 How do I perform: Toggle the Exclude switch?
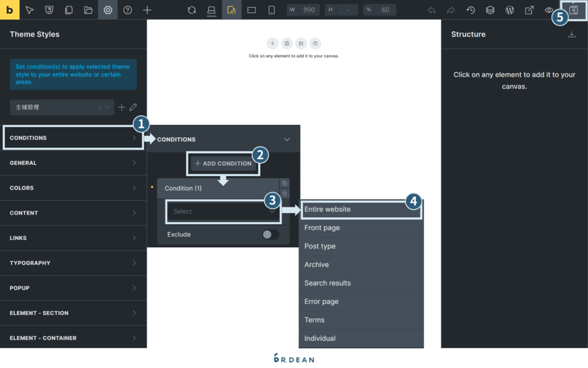point(270,234)
